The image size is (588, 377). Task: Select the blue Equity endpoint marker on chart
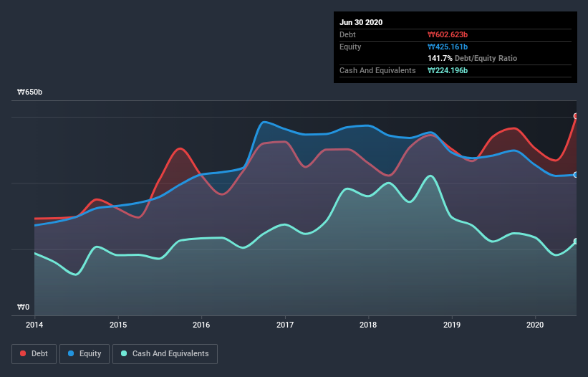coord(576,175)
